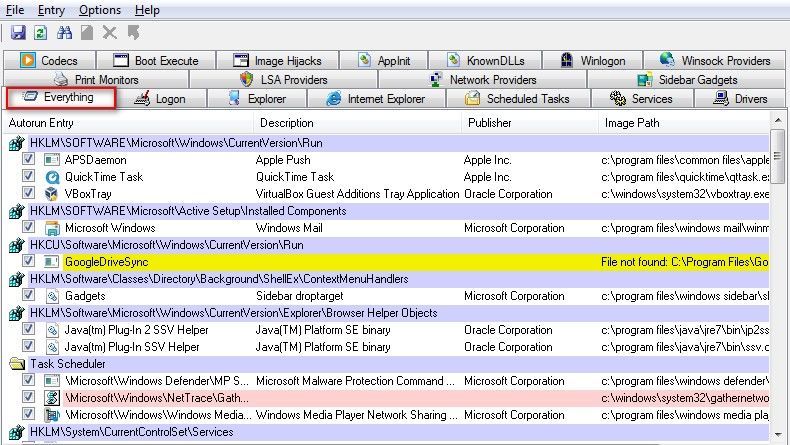Click registry icon beside HKCU Run key
Image resolution: width=790 pixels, height=445 pixels.
click(17, 245)
